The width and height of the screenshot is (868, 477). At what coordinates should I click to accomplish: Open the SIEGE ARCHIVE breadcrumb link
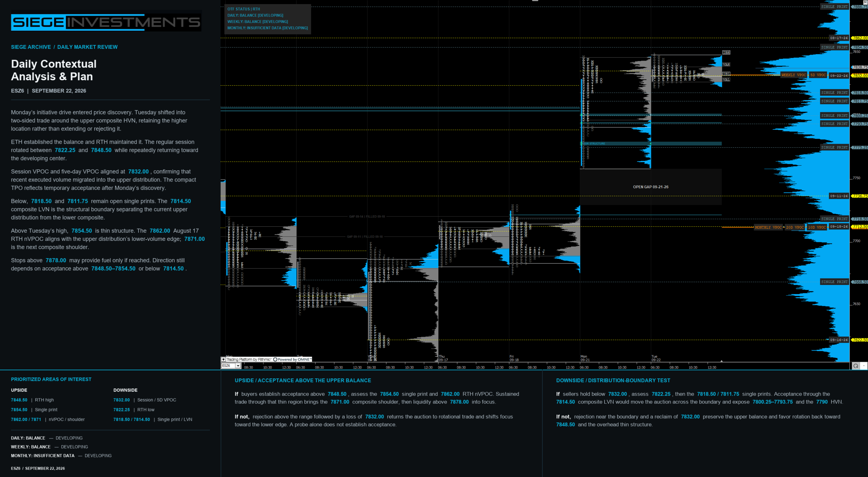(31, 47)
